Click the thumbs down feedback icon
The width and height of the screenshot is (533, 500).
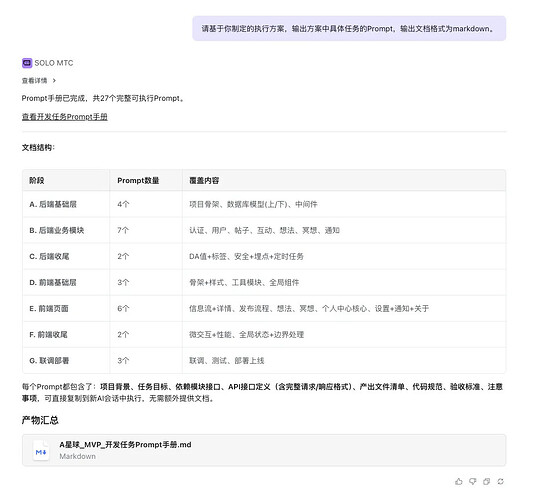(472, 481)
